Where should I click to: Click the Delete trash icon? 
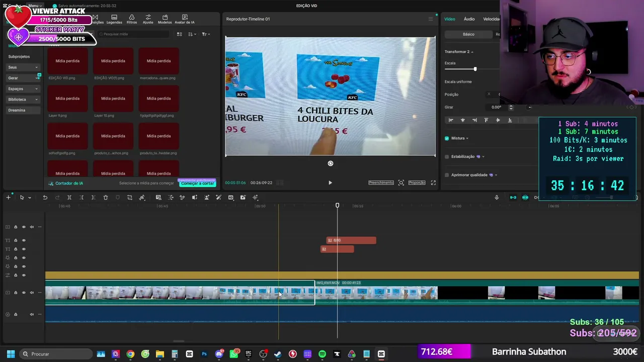point(106,198)
